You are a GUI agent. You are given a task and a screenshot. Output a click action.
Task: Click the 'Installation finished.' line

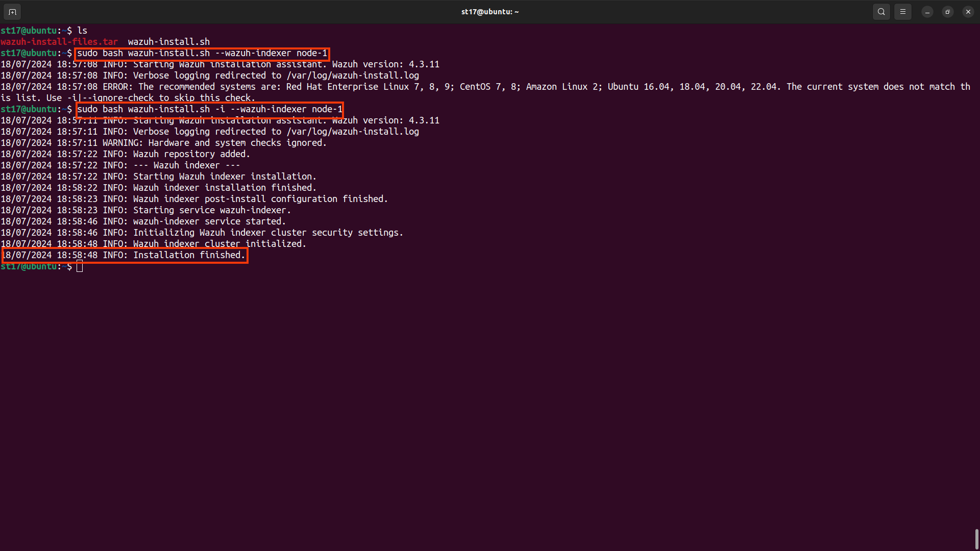click(123, 255)
